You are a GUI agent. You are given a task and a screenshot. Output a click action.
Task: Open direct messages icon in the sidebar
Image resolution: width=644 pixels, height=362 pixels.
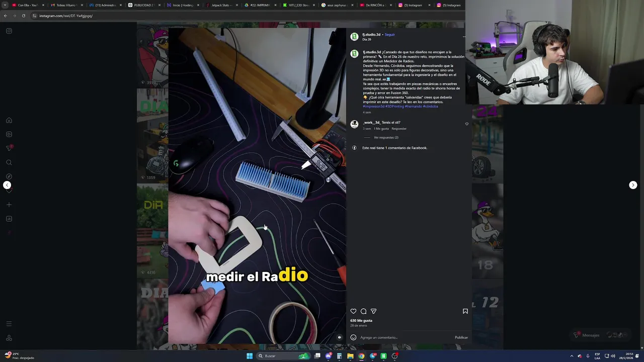click(x=9, y=148)
